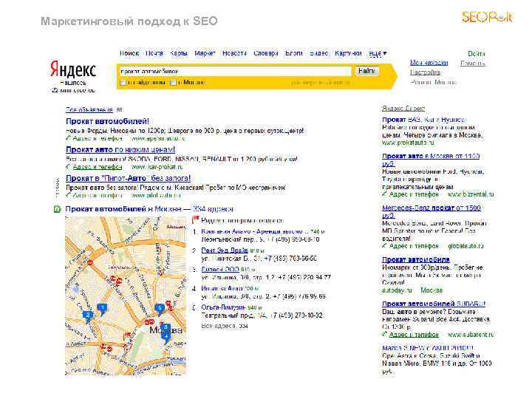Open the advanced search link in the yellow bar
The image size is (532, 399).
point(320,83)
